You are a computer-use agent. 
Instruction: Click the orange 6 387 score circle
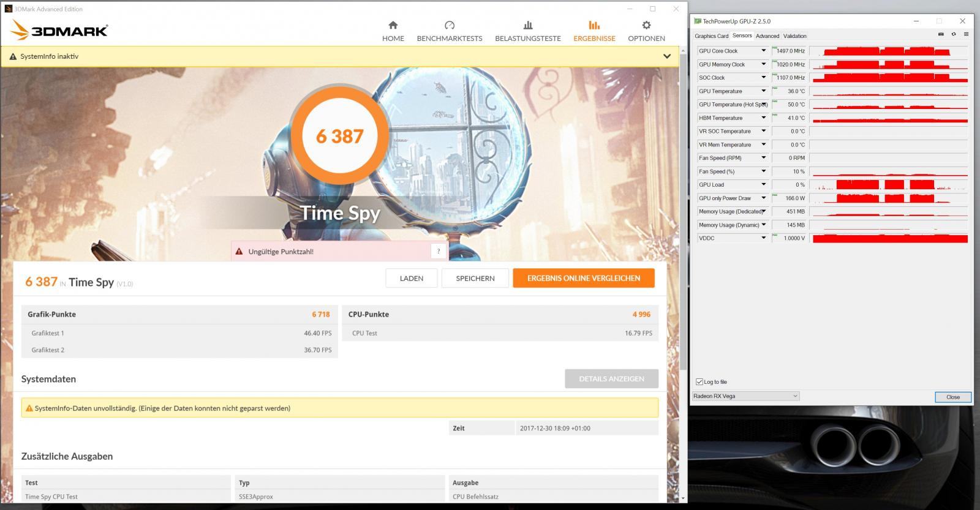340,135
